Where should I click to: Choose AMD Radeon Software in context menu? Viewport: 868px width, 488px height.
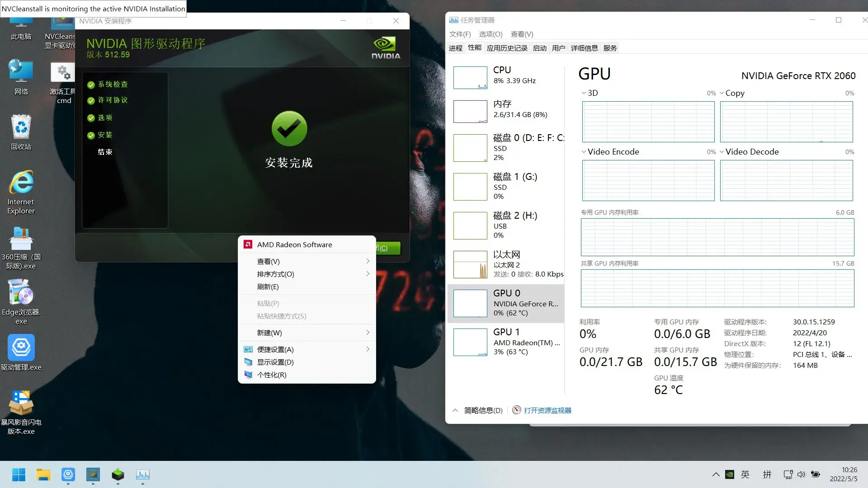click(307, 244)
